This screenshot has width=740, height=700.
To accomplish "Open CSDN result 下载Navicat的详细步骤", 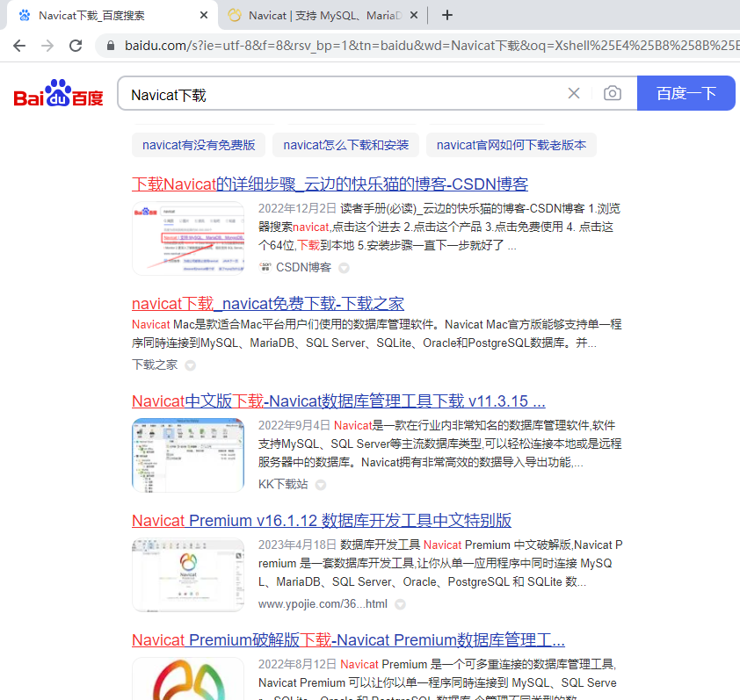I will 330,184.
